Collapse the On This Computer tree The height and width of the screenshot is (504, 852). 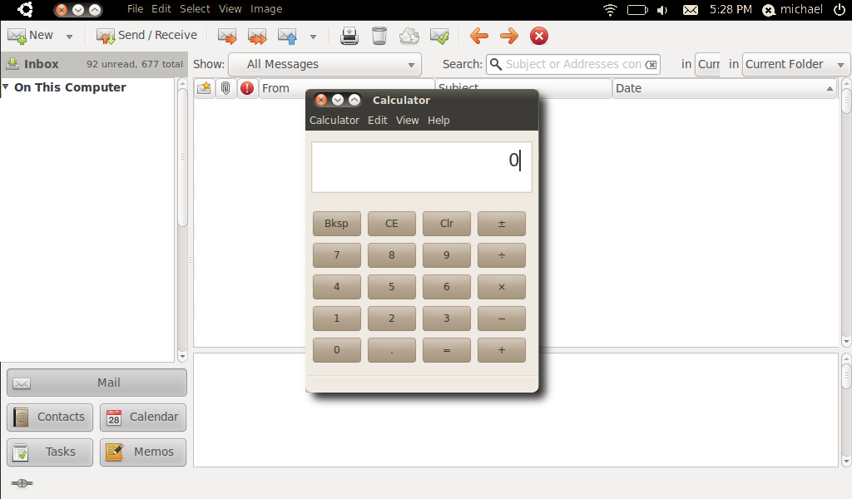(6, 87)
